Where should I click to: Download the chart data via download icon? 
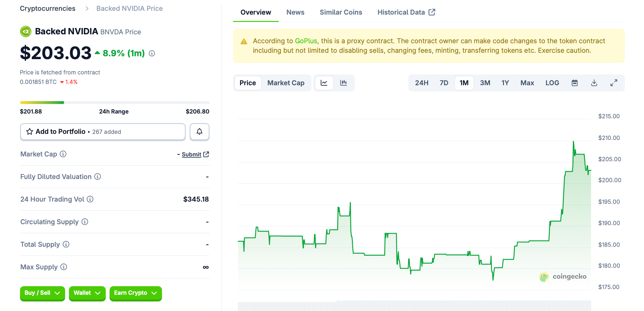pos(594,83)
